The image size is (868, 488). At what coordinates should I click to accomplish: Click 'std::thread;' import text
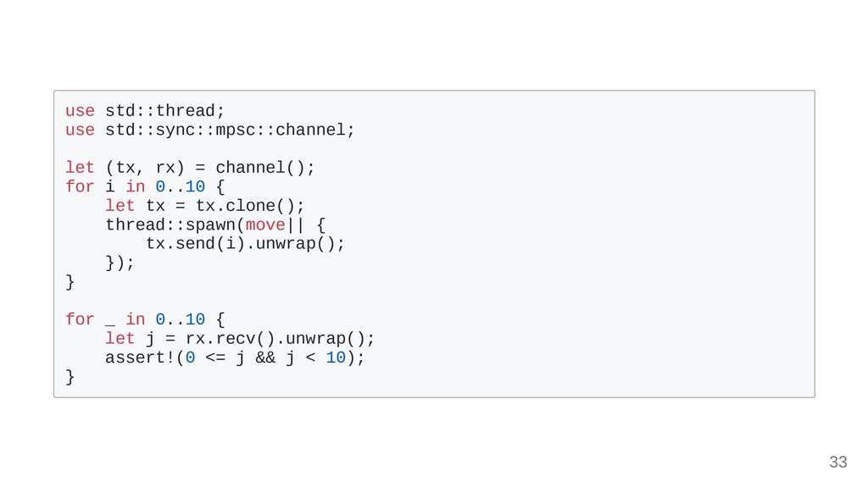[x=165, y=111]
